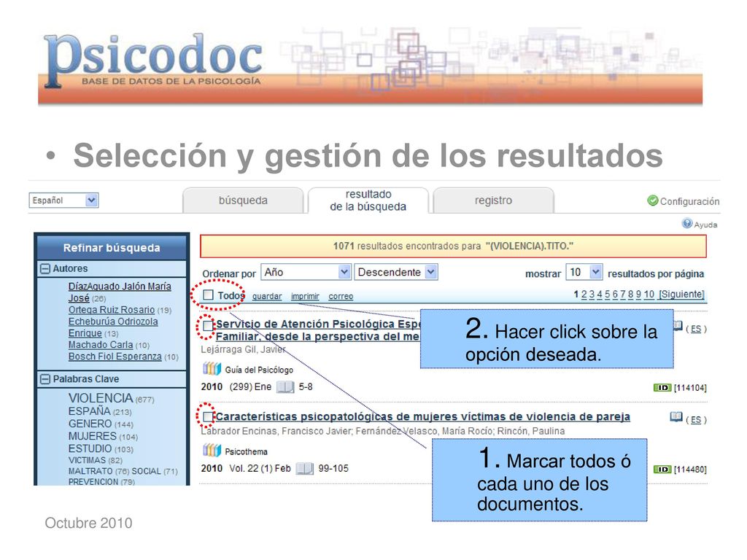Select the GENERO keyword
This screenshot has height=560, width=747.
90,424
